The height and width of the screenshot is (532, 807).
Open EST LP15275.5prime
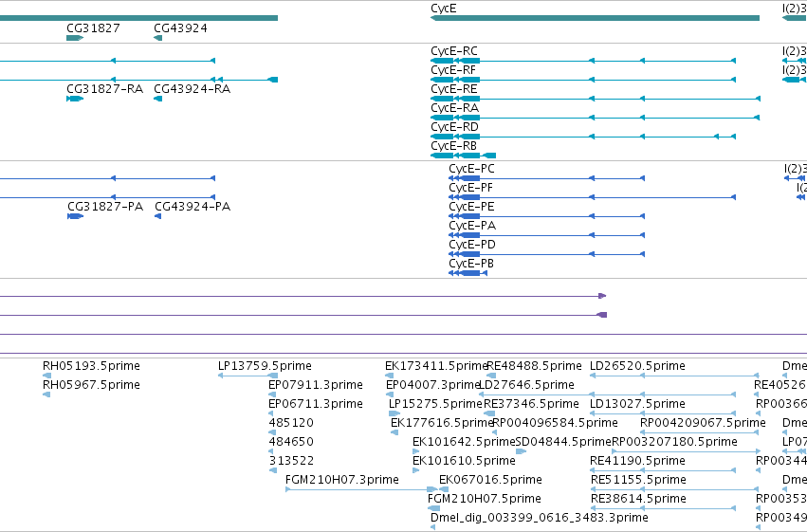point(435,404)
